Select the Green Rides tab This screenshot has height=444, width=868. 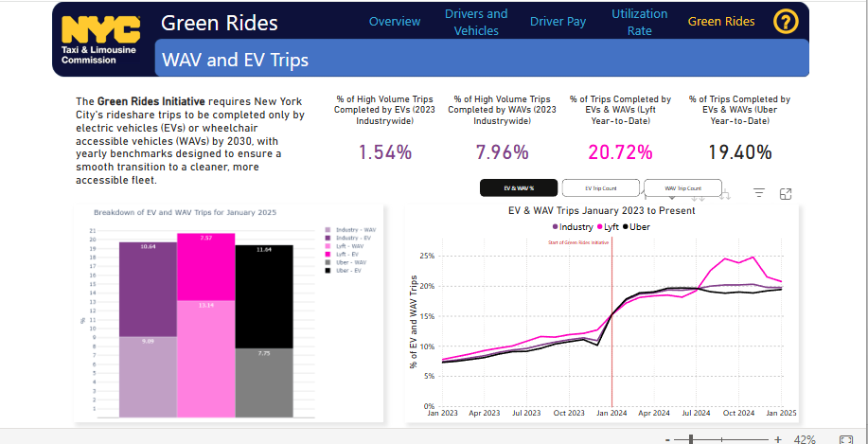[719, 22]
